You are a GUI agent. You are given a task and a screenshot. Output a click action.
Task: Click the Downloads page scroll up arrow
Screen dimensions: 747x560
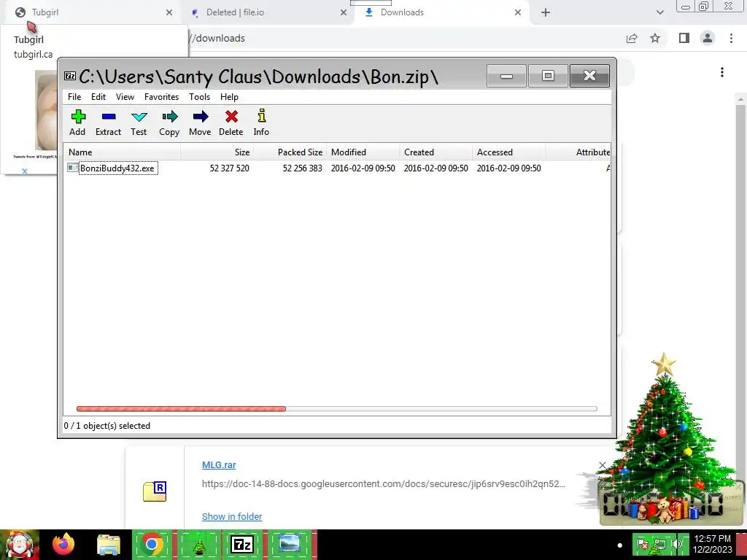tap(740, 99)
